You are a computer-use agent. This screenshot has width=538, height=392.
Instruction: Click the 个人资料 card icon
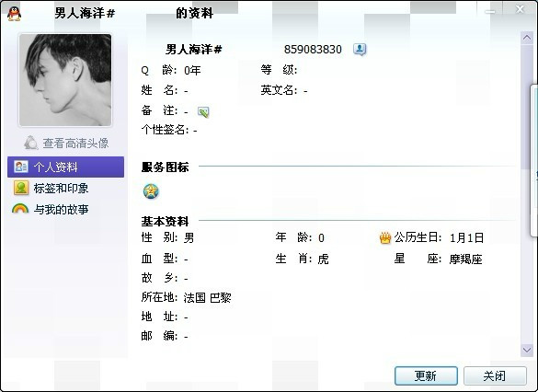click(21, 167)
